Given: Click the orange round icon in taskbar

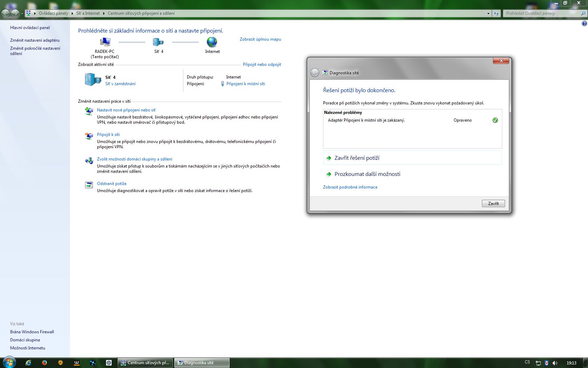Looking at the screenshot, I should (x=61, y=363).
